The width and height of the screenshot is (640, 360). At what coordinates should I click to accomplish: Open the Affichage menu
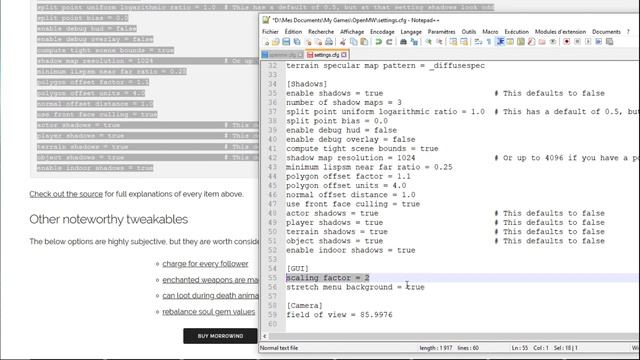point(352,31)
